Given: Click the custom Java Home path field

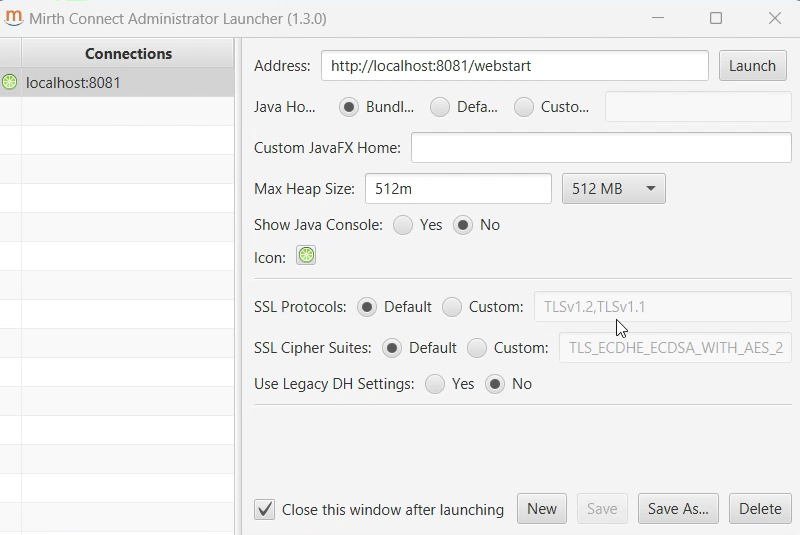Looking at the screenshot, I should [698, 107].
